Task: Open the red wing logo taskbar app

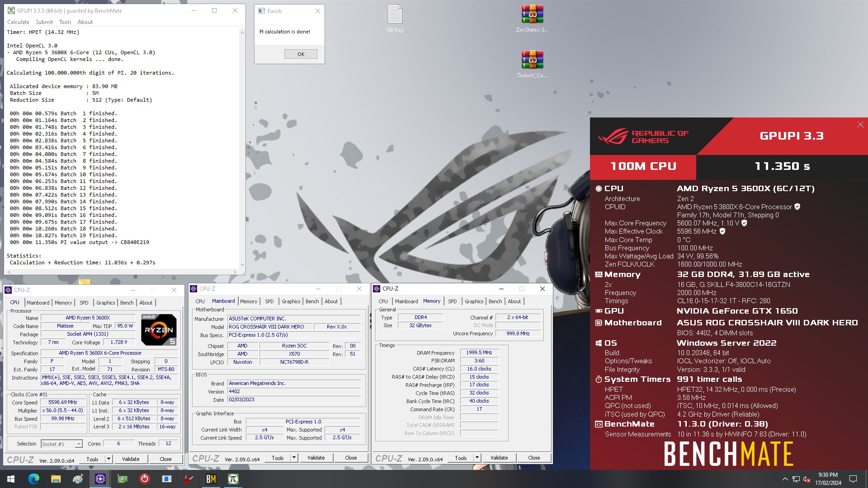Action: (189, 479)
